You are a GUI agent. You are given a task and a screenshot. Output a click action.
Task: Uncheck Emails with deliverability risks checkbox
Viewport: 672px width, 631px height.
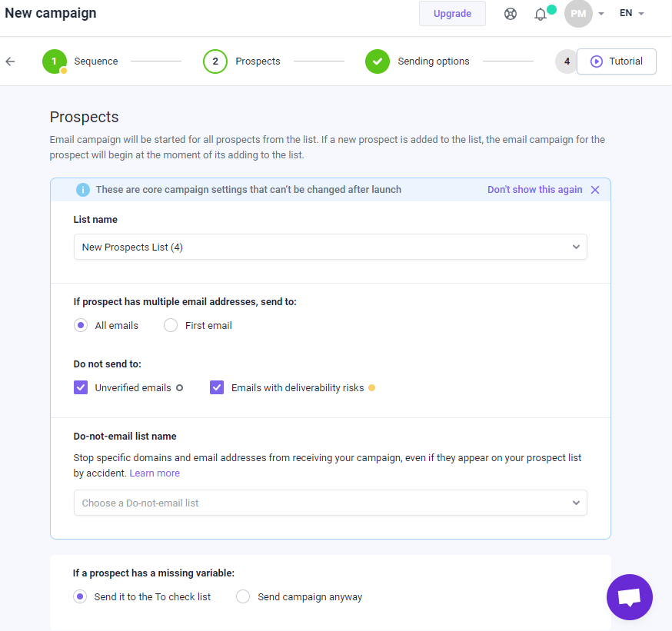pyautogui.click(x=217, y=387)
